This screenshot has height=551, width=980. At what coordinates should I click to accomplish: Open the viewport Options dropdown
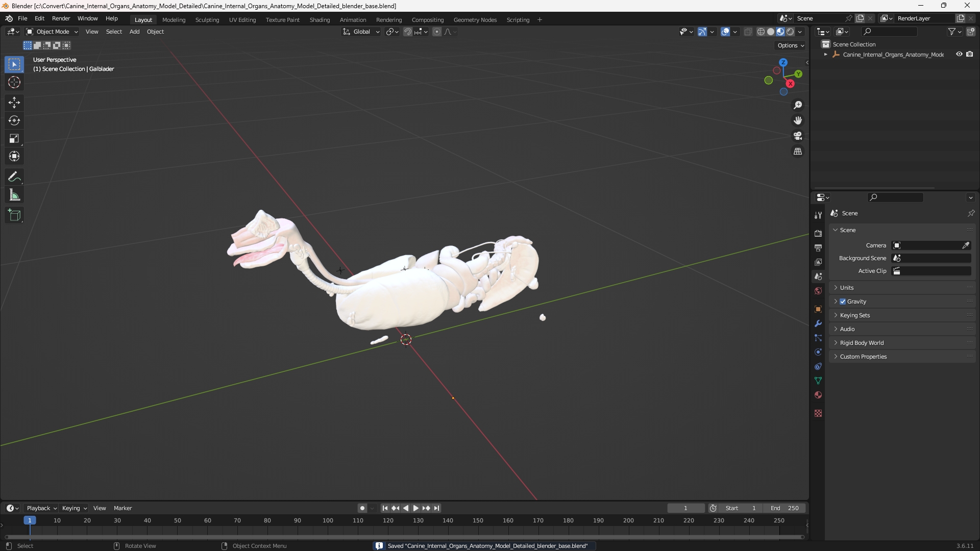point(790,45)
